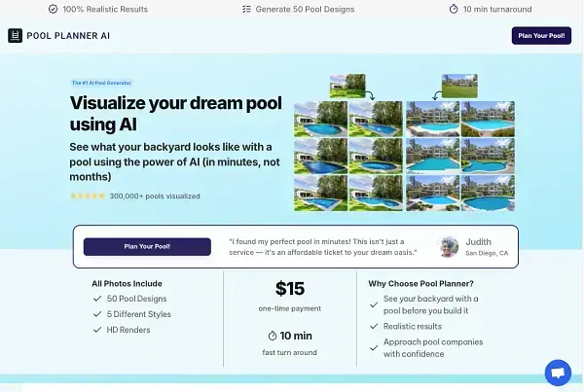Click the checkmark beside Realistic results
The image size is (584, 392).
click(x=375, y=327)
